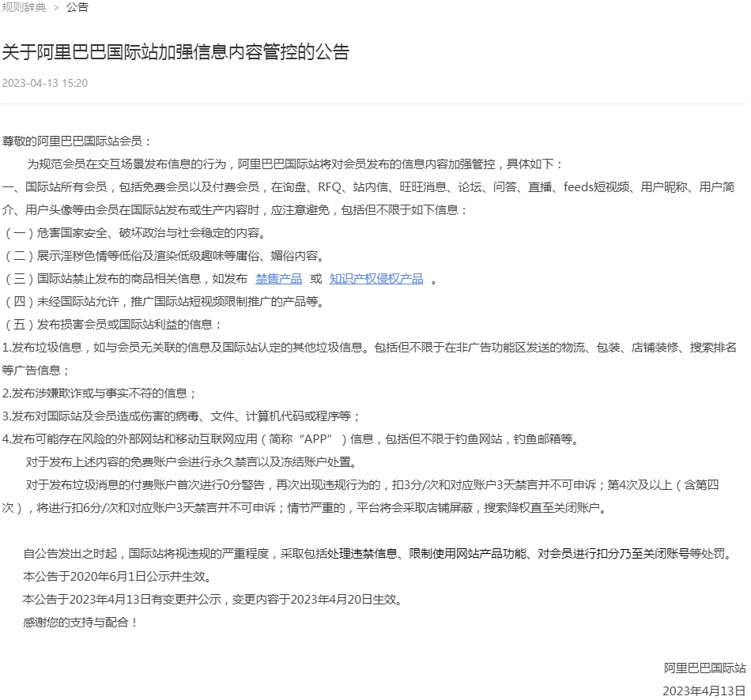Viewport: 751px width, 700px height.
Task: Click the greeting 尊敬的阿里巴巴国际站会员
Action: tap(77, 141)
